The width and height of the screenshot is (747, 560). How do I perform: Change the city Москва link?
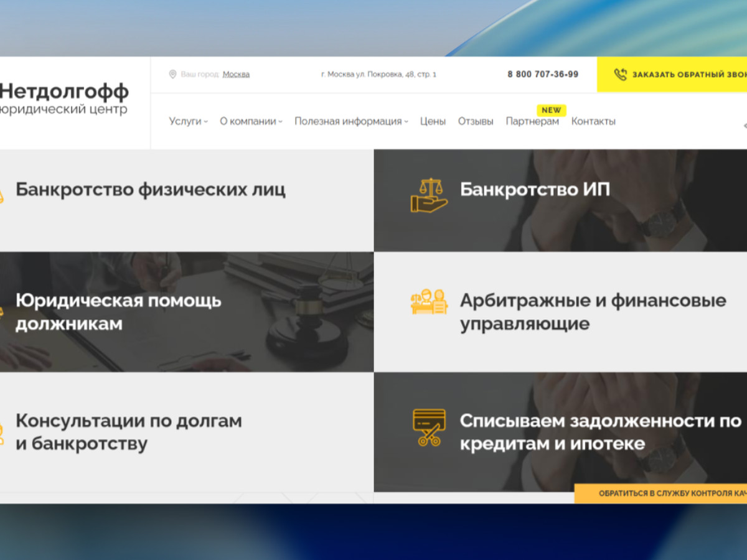pyautogui.click(x=236, y=75)
